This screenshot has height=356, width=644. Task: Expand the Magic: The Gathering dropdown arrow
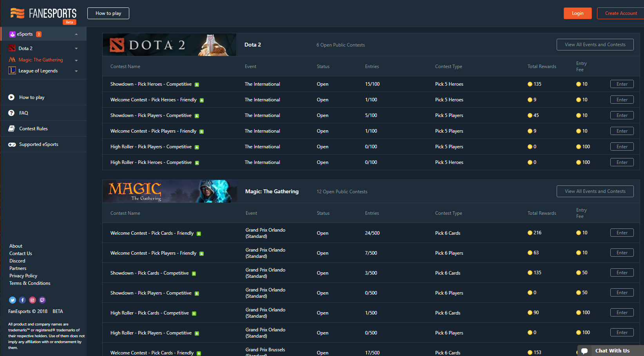(76, 60)
